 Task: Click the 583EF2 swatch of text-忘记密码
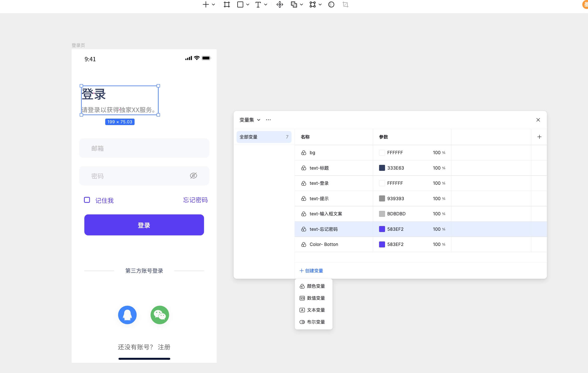tap(382, 229)
